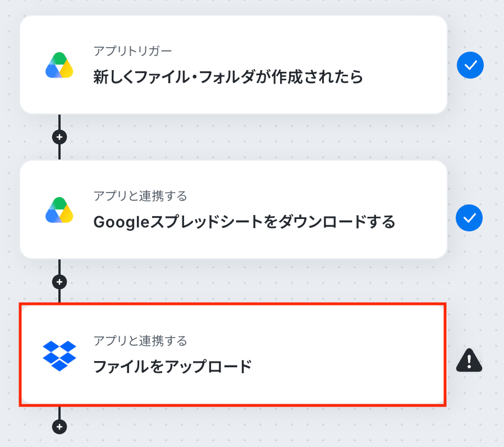Click アプリと連携する label on download card
Image resolution: width=504 pixels, height=447 pixels.
pyautogui.click(x=140, y=196)
